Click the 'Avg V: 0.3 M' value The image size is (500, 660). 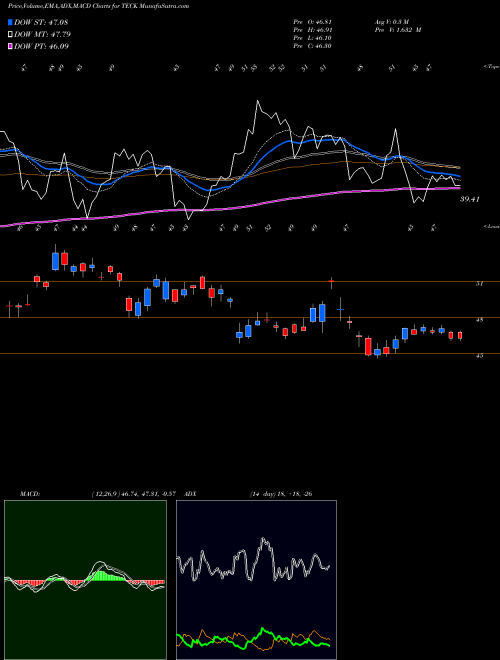(391, 22)
